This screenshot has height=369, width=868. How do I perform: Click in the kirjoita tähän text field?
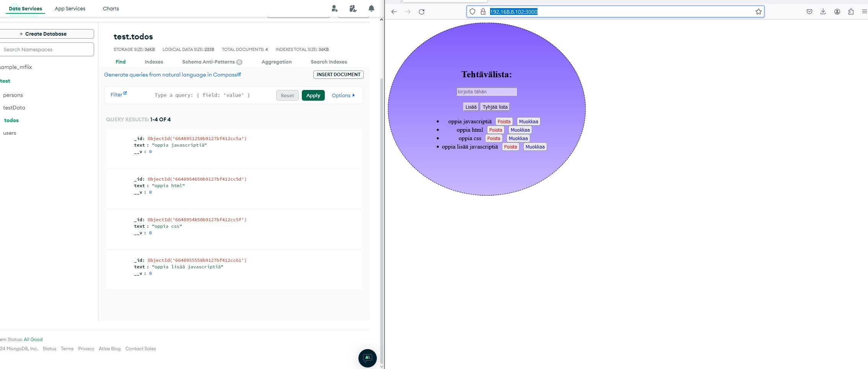pyautogui.click(x=486, y=92)
